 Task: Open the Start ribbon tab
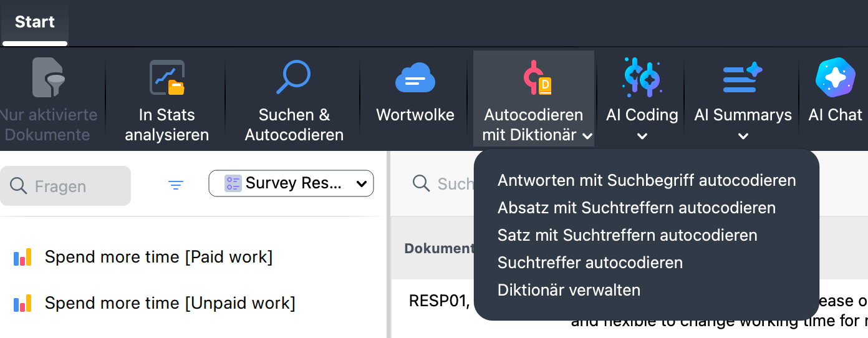tap(35, 22)
